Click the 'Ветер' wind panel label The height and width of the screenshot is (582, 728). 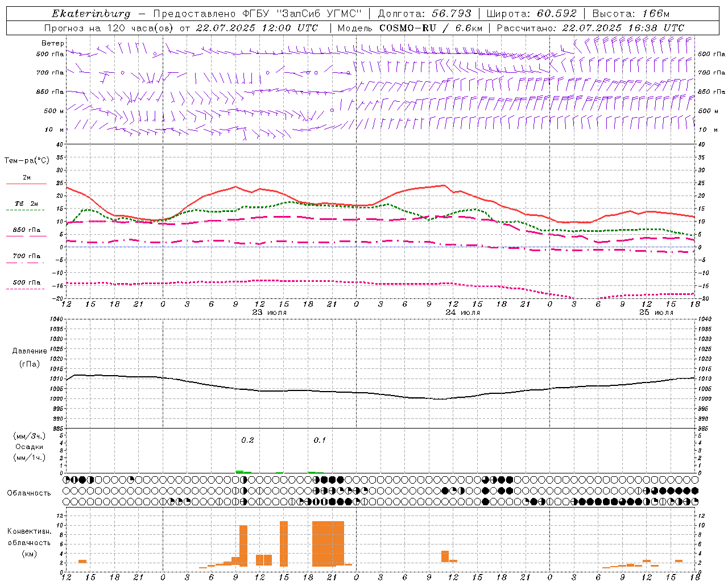(52, 43)
